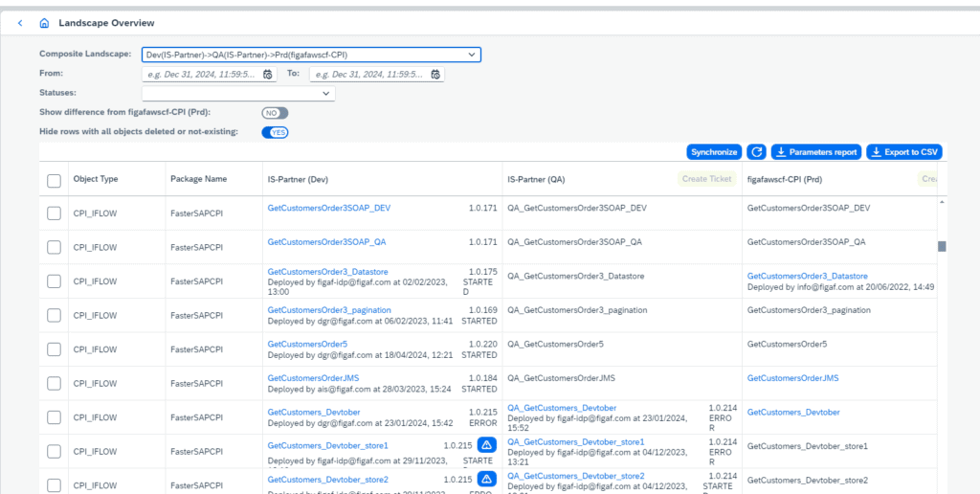This screenshot has width=980, height=494.
Task: Tick the select-all header checkbox
Action: [x=55, y=181]
